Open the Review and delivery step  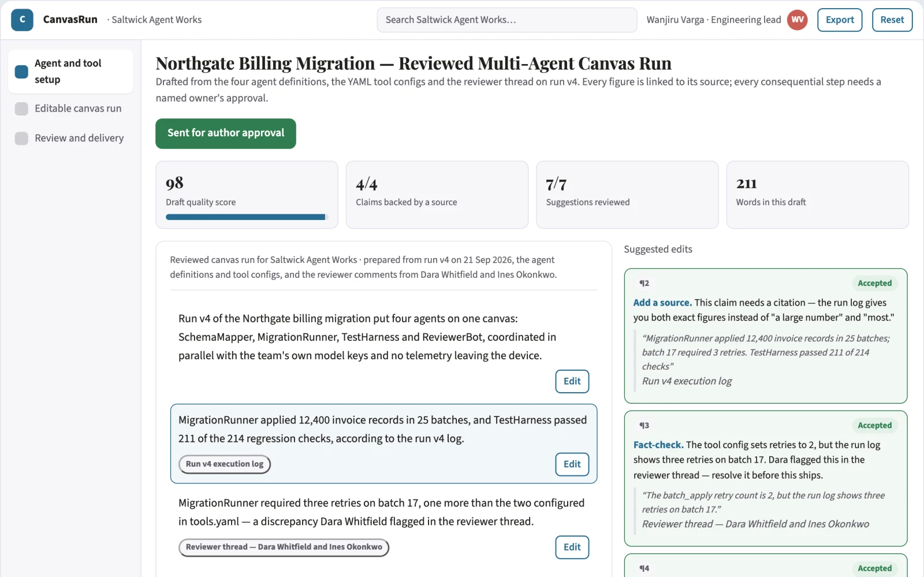pyautogui.click(x=70, y=138)
